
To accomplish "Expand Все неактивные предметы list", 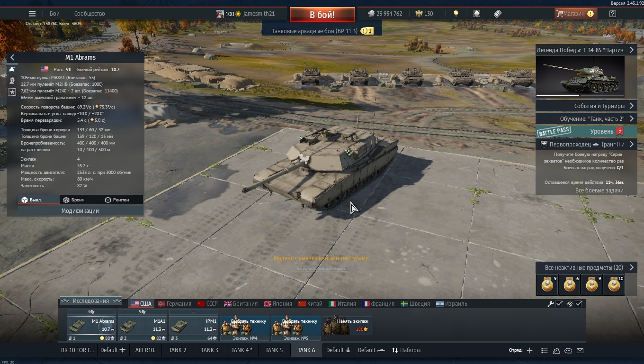I will [x=586, y=267].
